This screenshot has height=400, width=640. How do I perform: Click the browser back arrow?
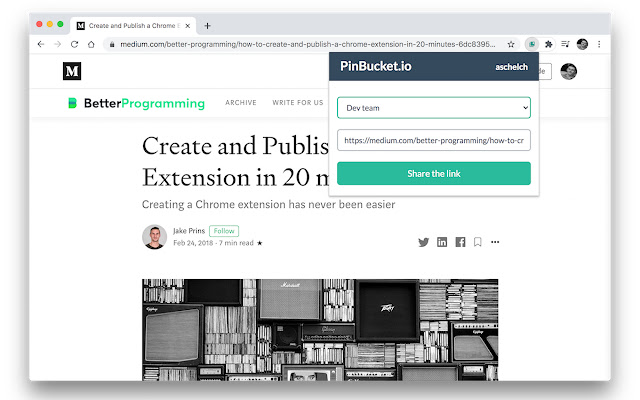coord(41,44)
